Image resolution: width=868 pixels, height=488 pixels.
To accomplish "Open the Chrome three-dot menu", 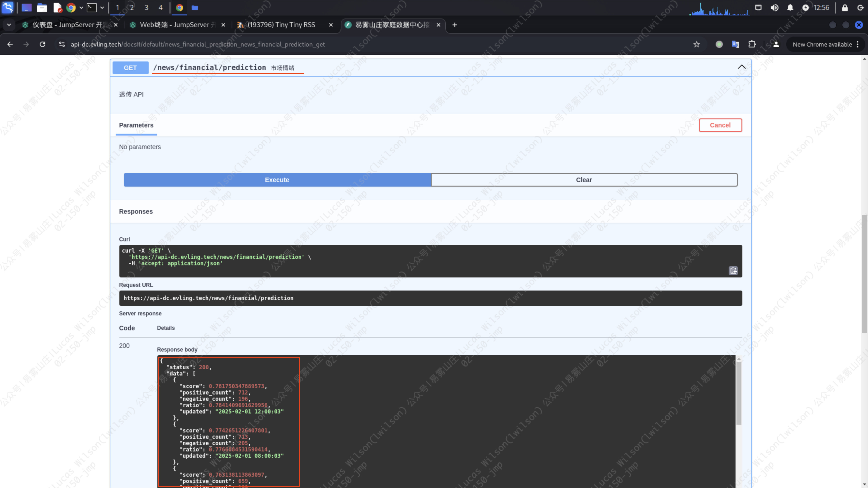I will point(858,45).
